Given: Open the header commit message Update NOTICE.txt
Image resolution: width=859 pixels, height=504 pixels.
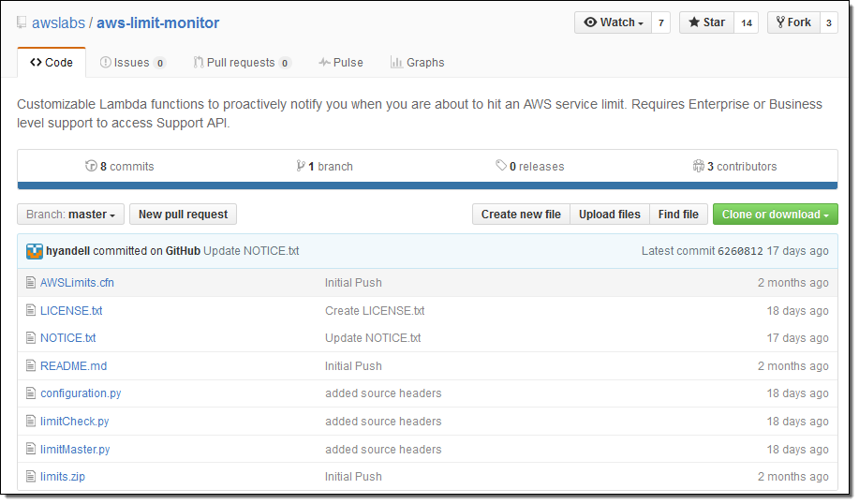Looking at the screenshot, I should (251, 251).
